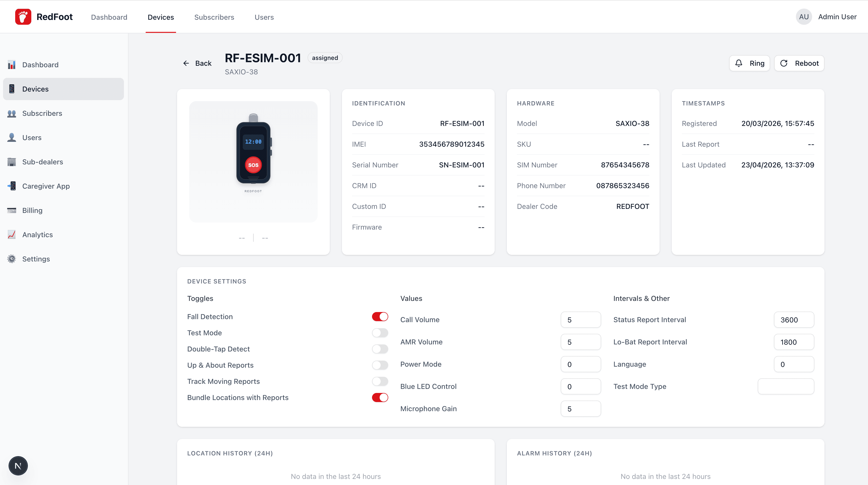The image size is (868, 485).
Task: Open Sub-dealers building icon
Action: coord(11,162)
